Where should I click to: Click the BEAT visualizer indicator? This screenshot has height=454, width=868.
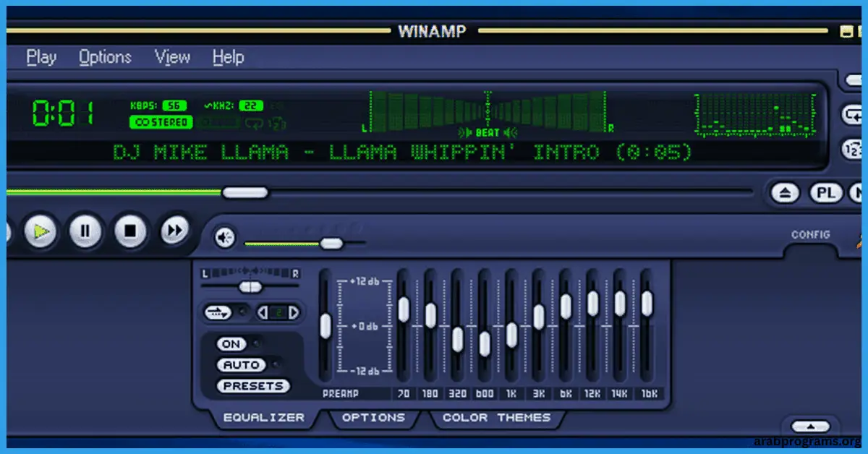pos(488,132)
